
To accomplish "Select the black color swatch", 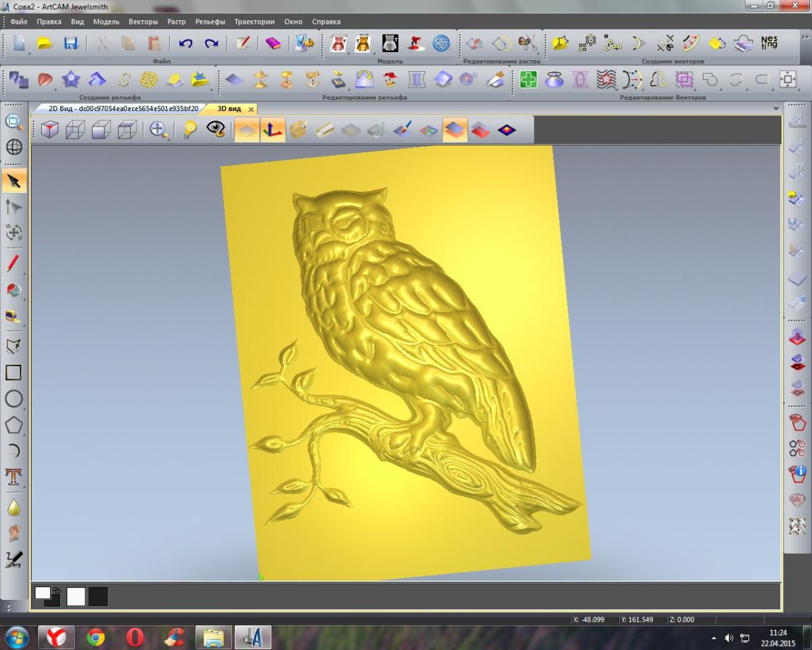I will point(98,597).
